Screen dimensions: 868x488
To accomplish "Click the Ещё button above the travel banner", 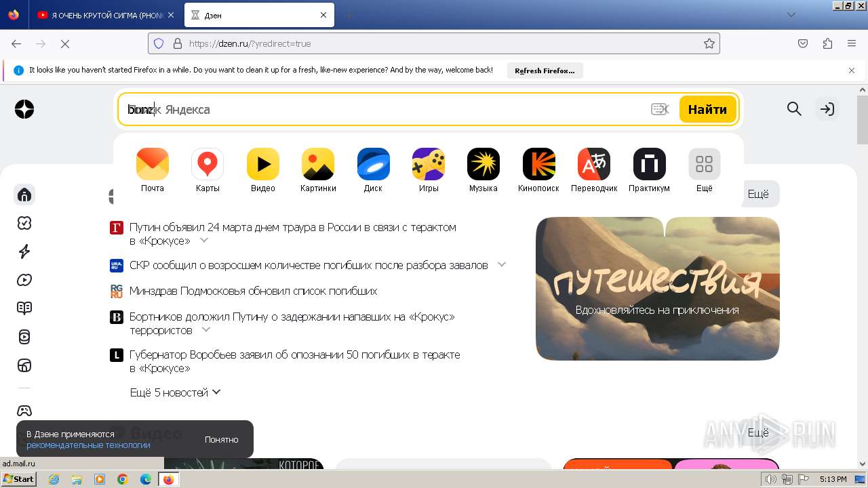I will click(758, 194).
